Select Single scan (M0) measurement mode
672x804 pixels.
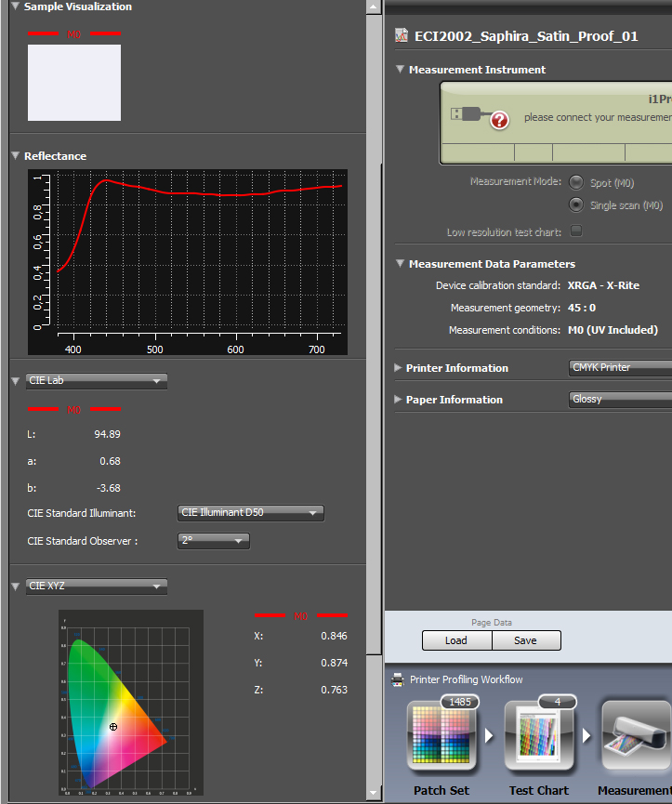pyautogui.click(x=576, y=204)
